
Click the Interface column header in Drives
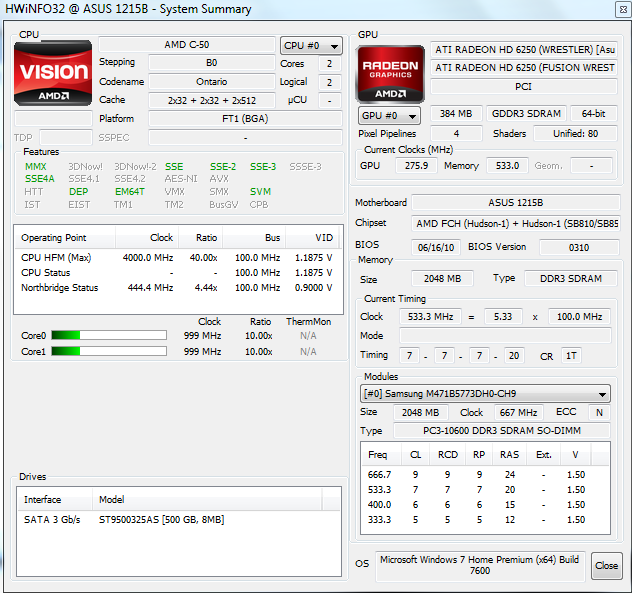[54, 499]
